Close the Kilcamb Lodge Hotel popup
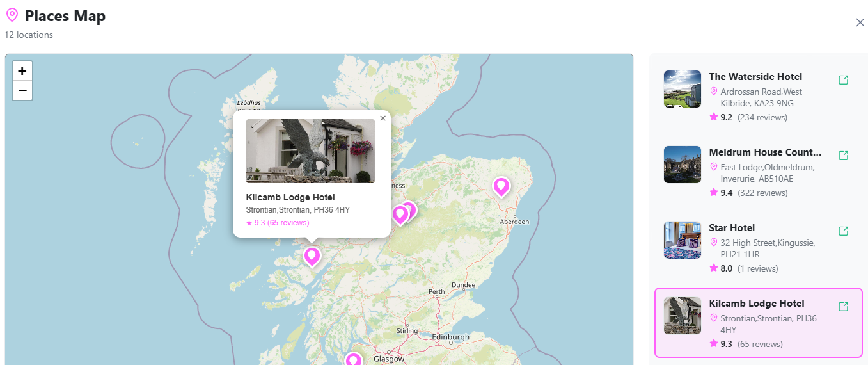868x365 pixels. [x=383, y=118]
